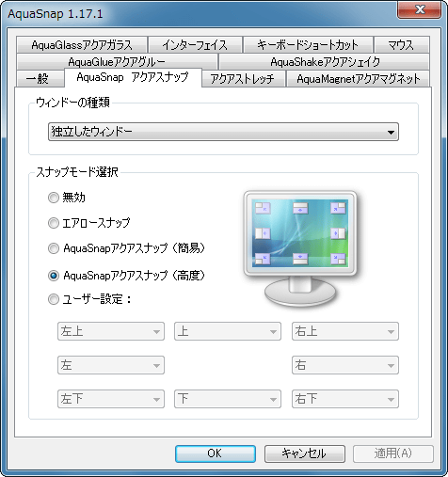448x477 pixels.
Task: Select the AquaSnap アクアスナップ tab
Action: tap(133, 77)
